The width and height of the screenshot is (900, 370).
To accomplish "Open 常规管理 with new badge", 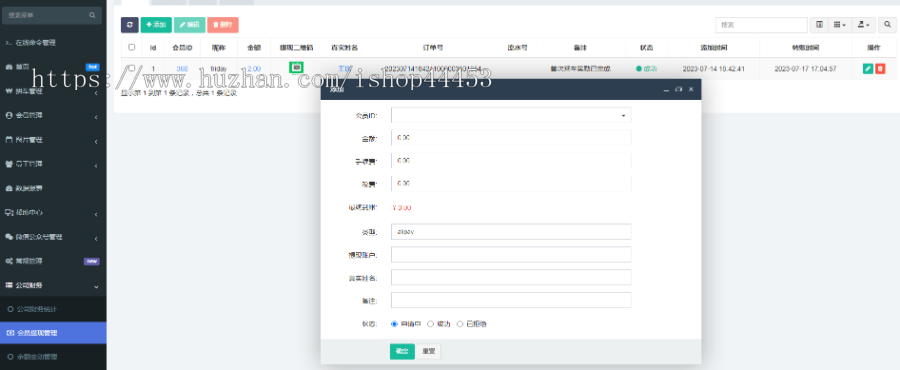I will pyautogui.click(x=53, y=261).
